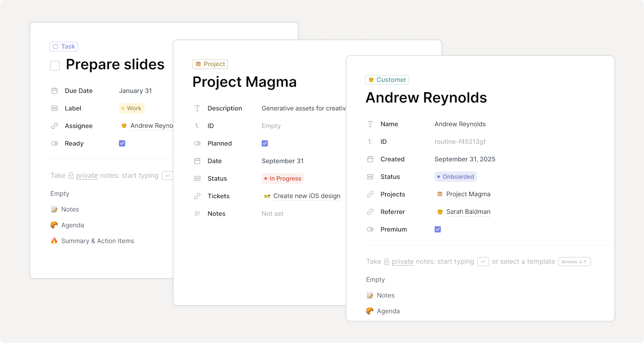
Task: Open the Project Magma link under Projects
Action: pos(463,194)
